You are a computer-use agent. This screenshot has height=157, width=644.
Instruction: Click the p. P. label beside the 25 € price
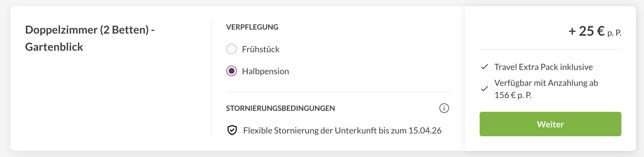click(x=614, y=33)
